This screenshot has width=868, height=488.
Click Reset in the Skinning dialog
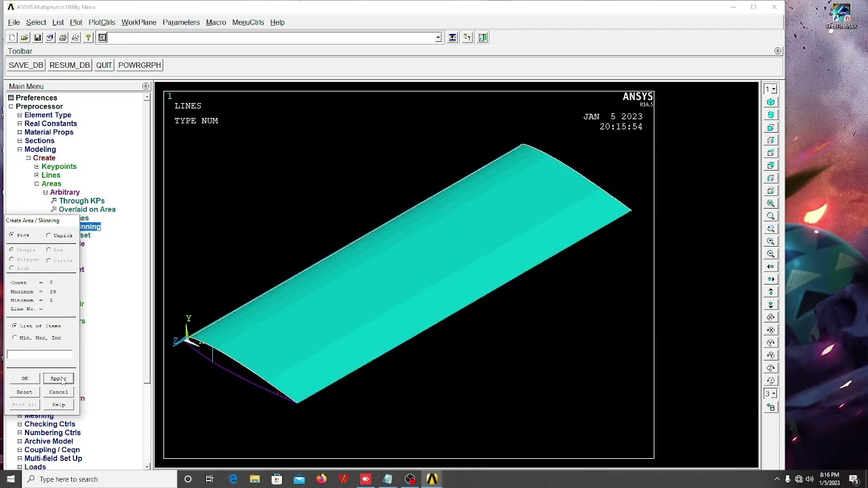click(x=24, y=392)
